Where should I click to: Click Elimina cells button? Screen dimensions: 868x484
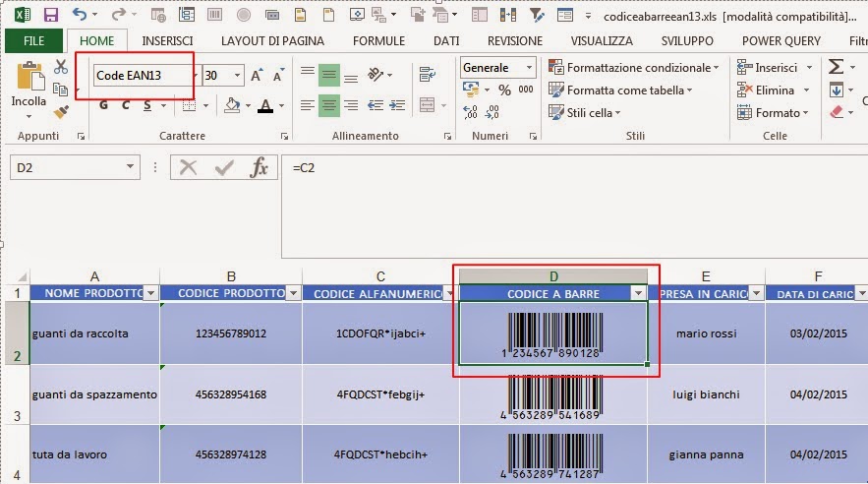tap(766, 90)
